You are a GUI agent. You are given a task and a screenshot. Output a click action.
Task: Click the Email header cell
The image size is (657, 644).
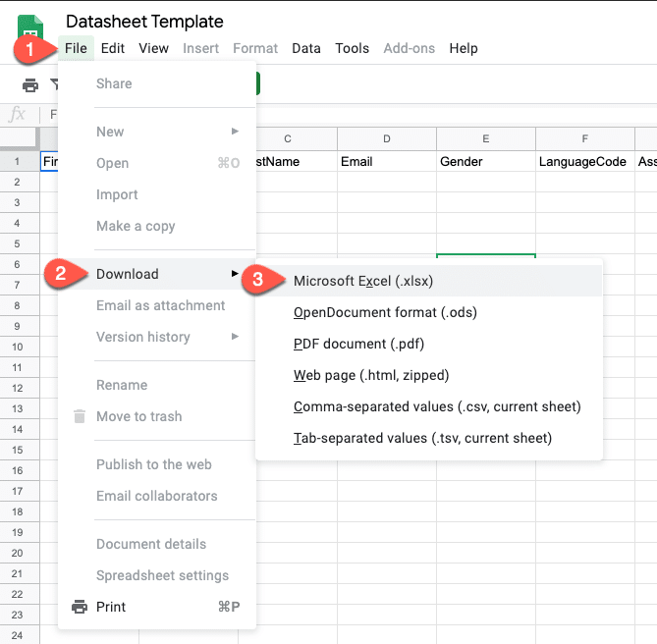point(387,161)
